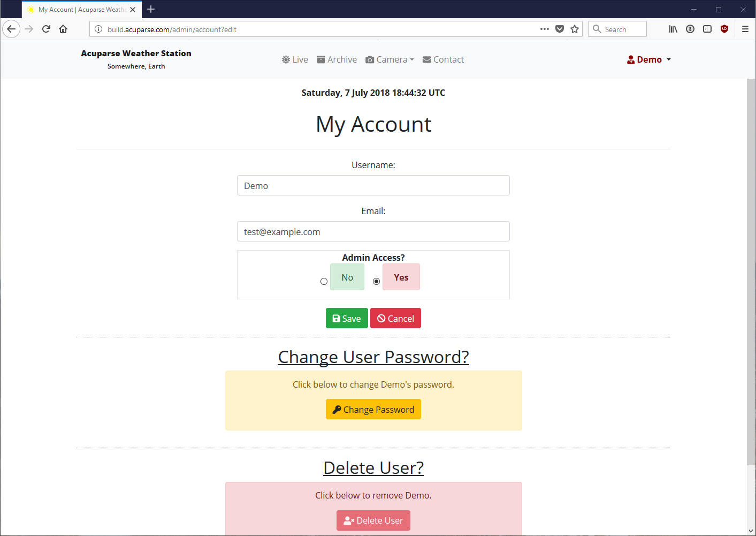This screenshot has width=756, height=536.
Task: Toggle the browser sidebar
Action: click(707, 29)
